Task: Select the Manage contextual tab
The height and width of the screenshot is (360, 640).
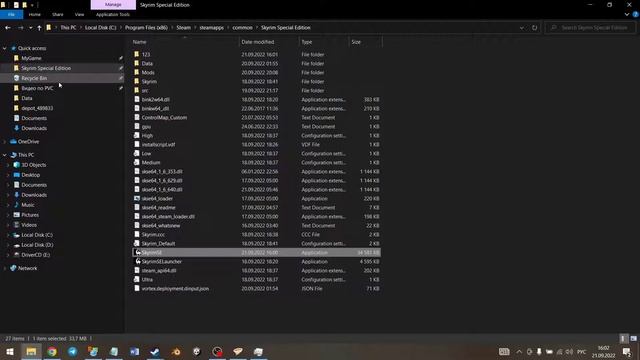Action: [113, 5]
